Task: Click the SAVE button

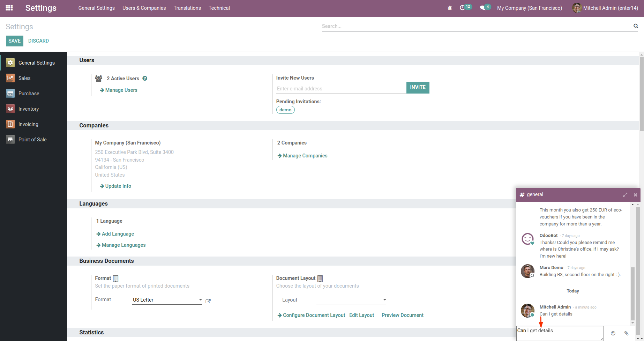Action: [x=15, y=41]
